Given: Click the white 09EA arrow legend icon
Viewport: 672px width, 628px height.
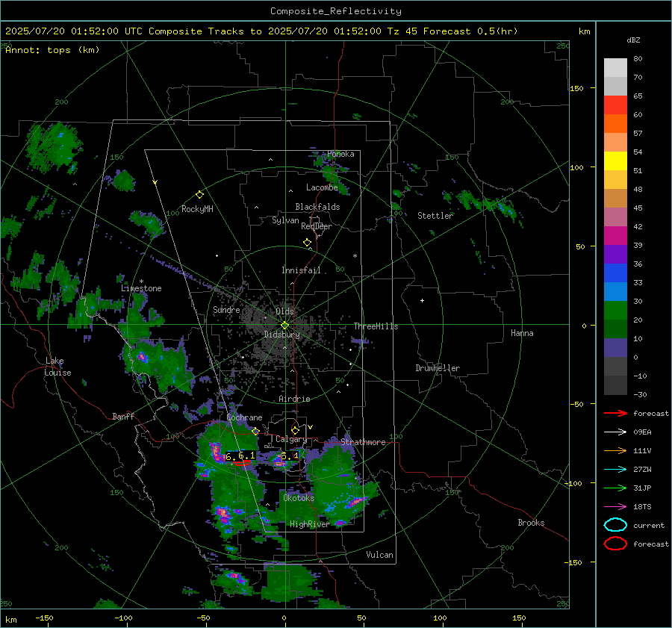Looking at the screenshot, I should [x=615, y=432].
